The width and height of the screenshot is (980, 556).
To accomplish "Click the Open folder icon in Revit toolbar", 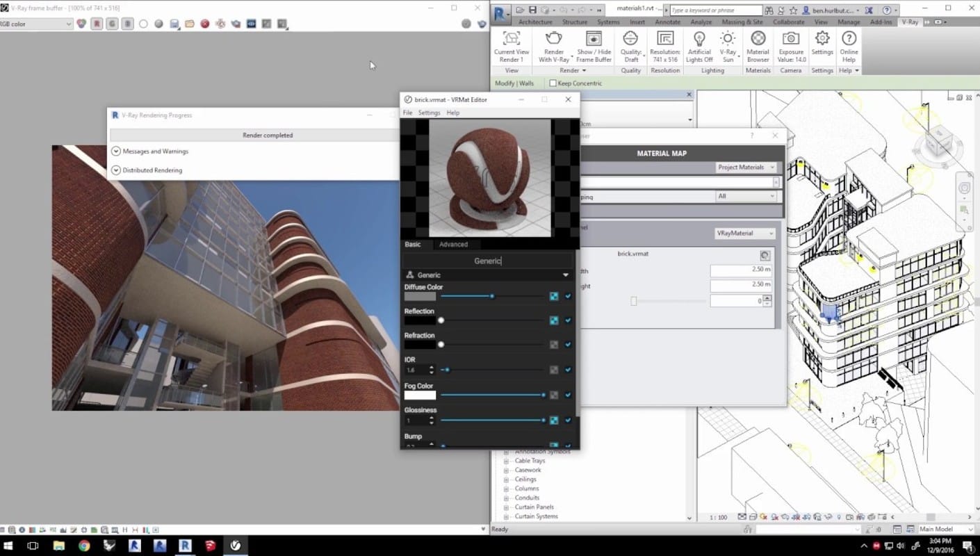I will (521, 10).
